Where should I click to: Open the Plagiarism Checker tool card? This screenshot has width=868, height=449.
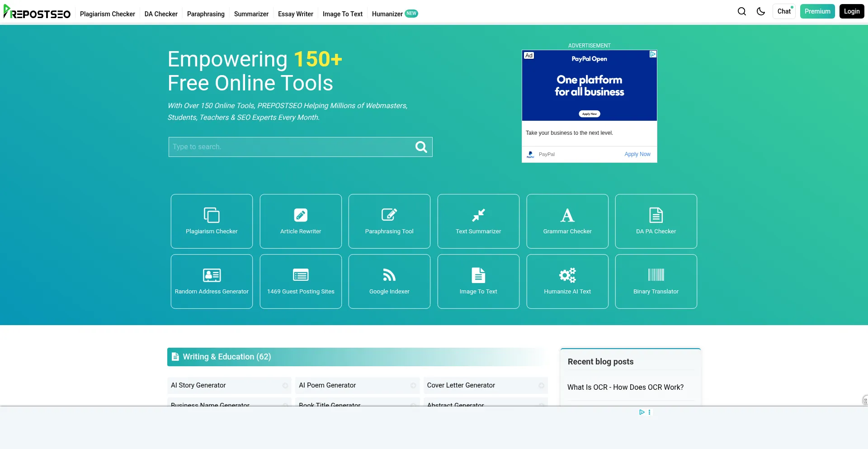click(x=212, y=221)
